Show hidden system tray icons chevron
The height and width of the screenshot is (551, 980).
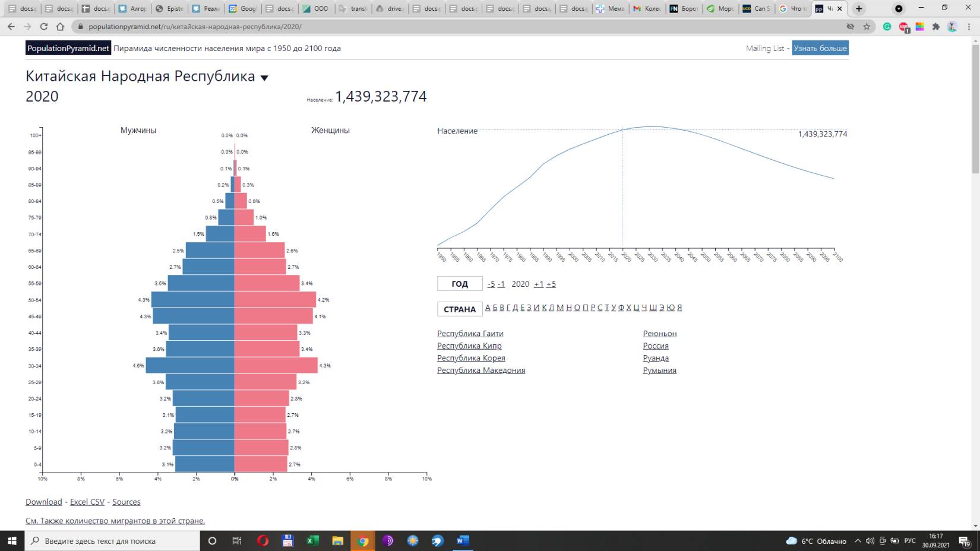click(x=857, y=541)
